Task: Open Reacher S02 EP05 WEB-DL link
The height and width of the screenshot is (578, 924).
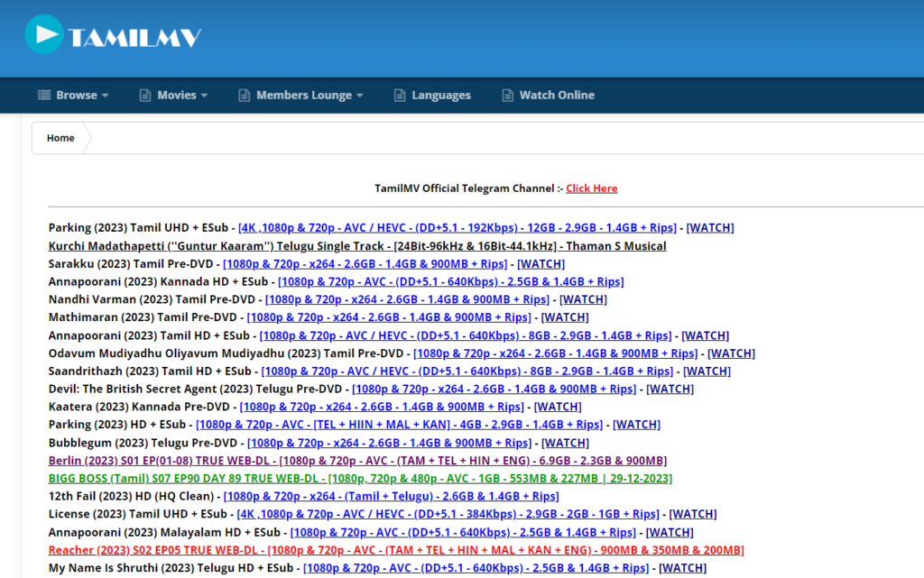Action: [396, 550]
